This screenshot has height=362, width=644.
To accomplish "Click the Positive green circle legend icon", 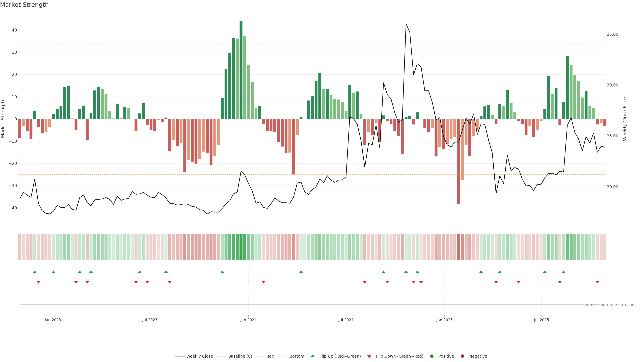I will (432, 356).
